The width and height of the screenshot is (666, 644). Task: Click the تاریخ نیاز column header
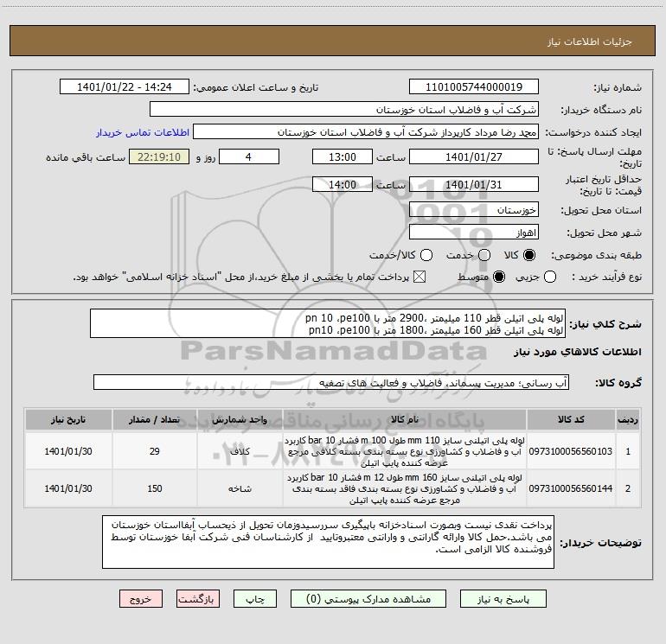coord(68,419)
